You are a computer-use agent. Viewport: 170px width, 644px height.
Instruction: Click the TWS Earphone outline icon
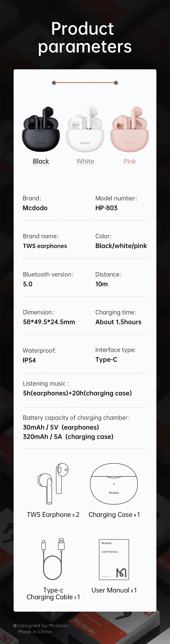53,483
